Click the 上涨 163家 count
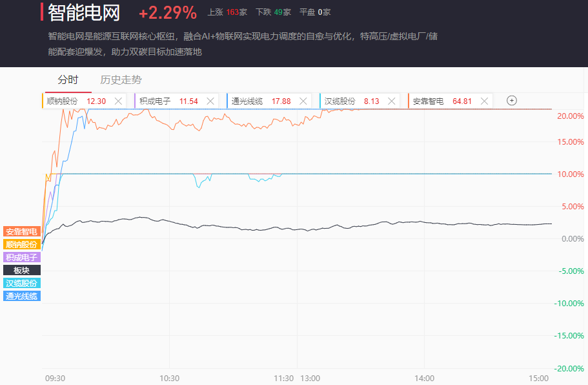Image resolution: width=588 pixels, height=385 pixels. (x=227, y=12)
